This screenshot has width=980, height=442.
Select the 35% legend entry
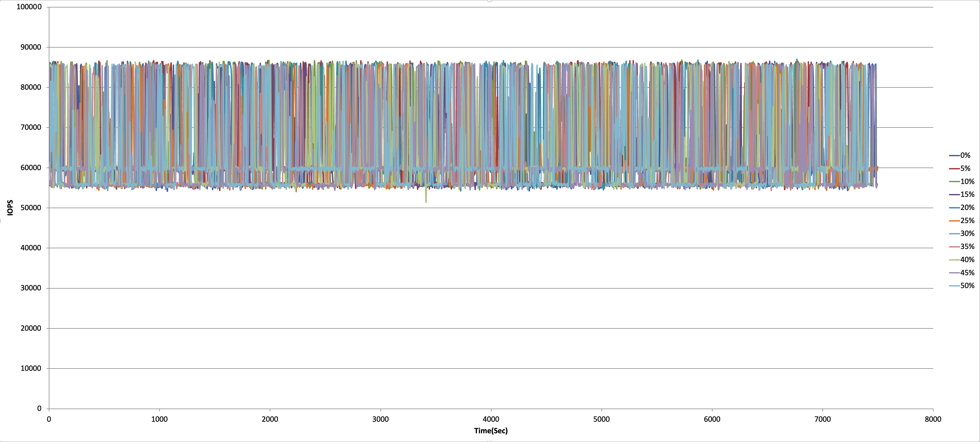962,246
